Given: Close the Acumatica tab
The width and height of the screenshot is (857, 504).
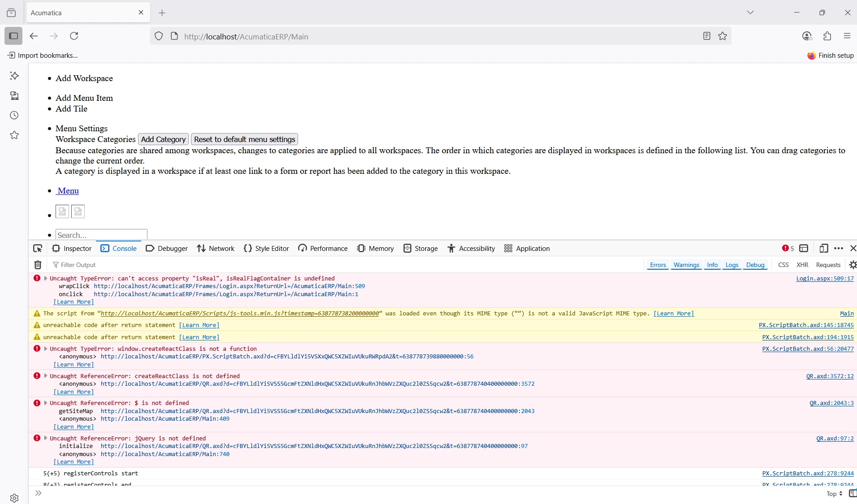Looking at the screenshot, I should point(141,13).
